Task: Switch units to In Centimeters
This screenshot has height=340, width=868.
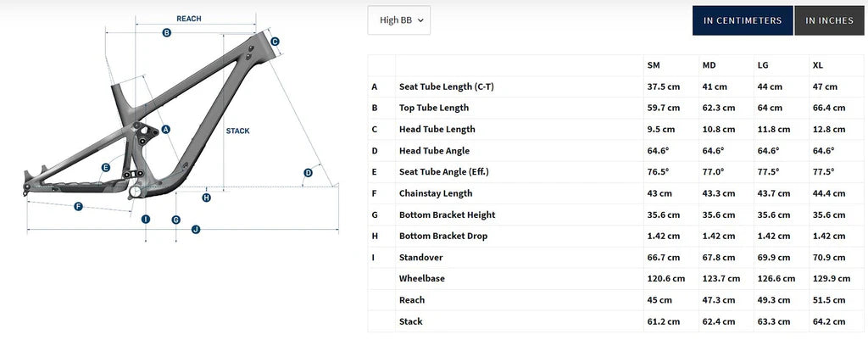Action: click(x=743, y=21)
